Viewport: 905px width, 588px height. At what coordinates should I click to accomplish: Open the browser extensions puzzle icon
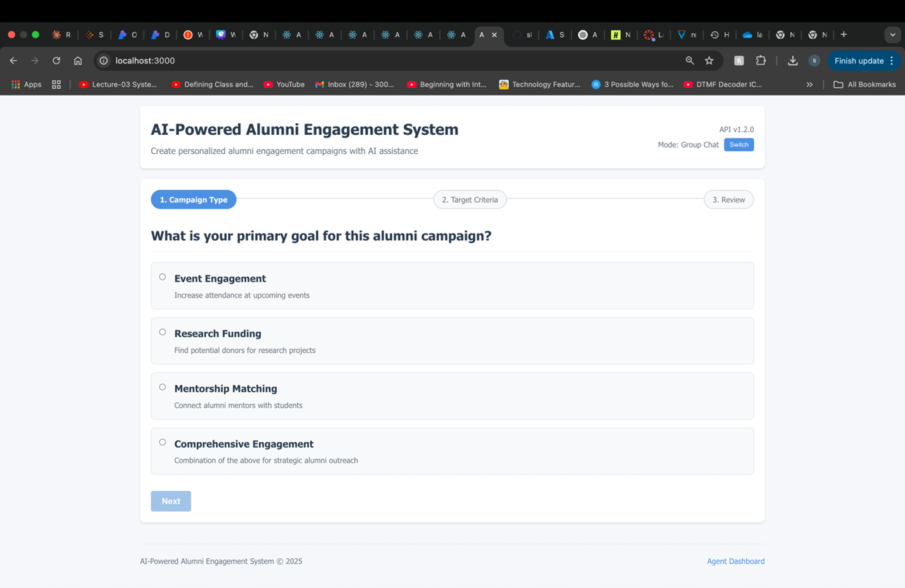761,61
